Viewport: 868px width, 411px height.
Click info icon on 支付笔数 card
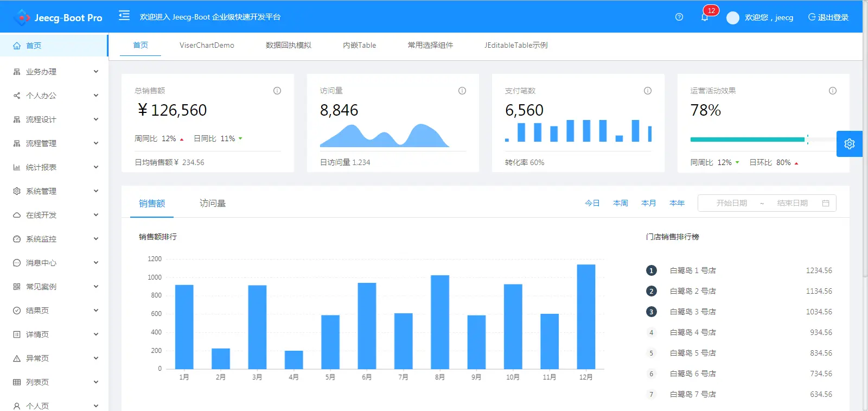(648, 91)
